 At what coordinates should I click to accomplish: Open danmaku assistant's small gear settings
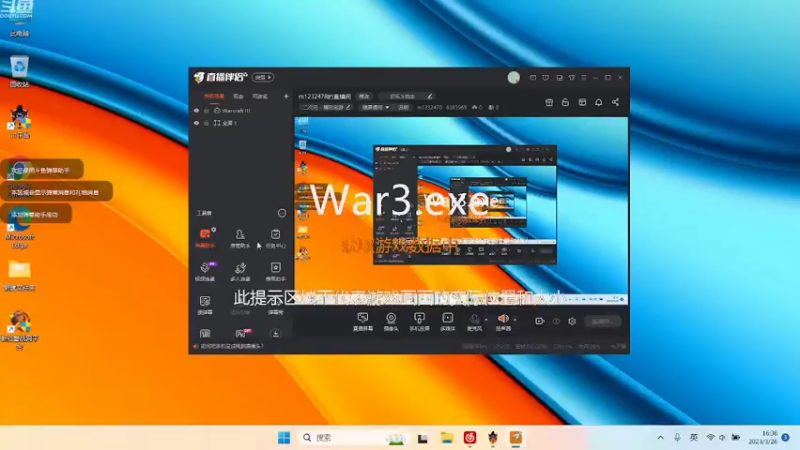pyautogui.click(x=214, y=230)
